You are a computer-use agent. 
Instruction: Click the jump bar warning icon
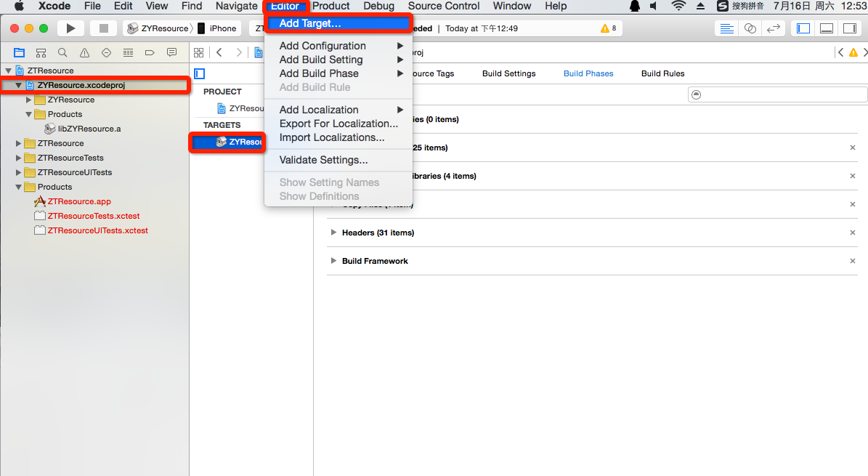[x=853, y=52]
